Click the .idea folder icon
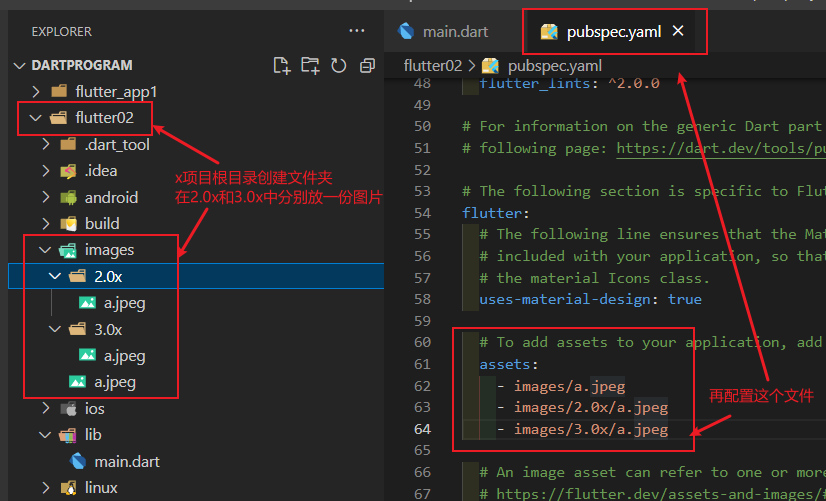This screenshot has height=501, width=826. pos(68,171)
